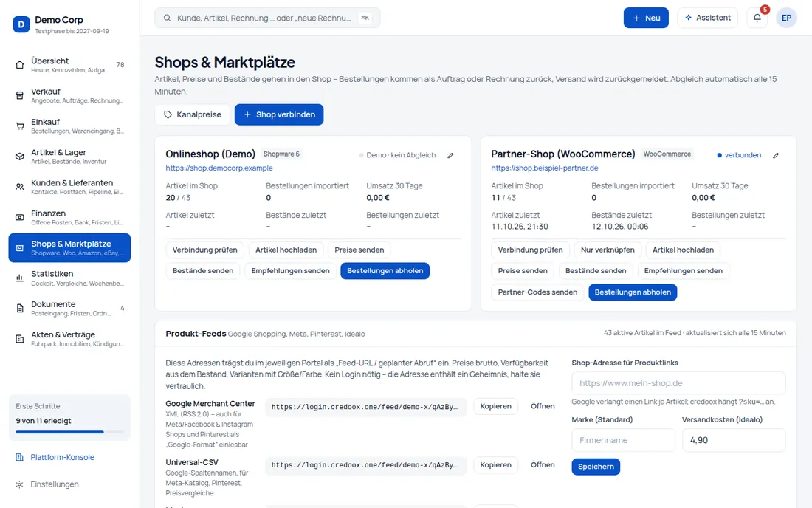This screenshot has width=812, height=508.
Task: Open Einkauf in the sidebar
Action: 69,126
